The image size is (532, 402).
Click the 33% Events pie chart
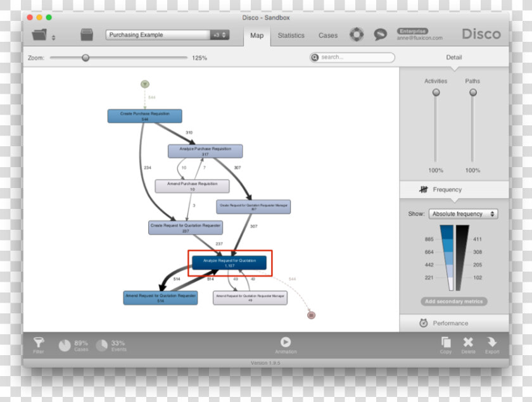point(101,346)
